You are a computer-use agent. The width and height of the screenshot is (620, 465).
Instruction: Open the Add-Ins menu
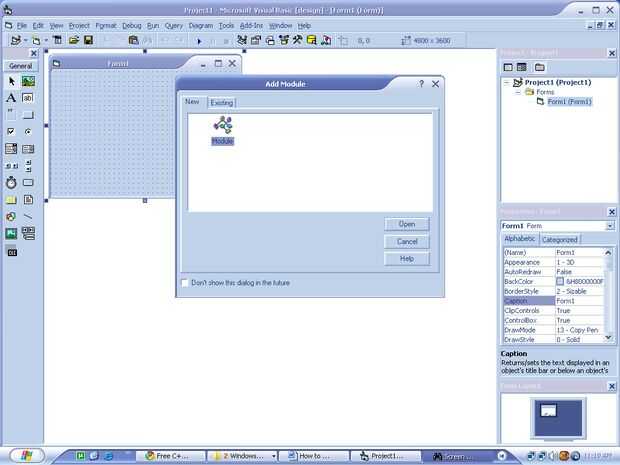pos(251,26)
